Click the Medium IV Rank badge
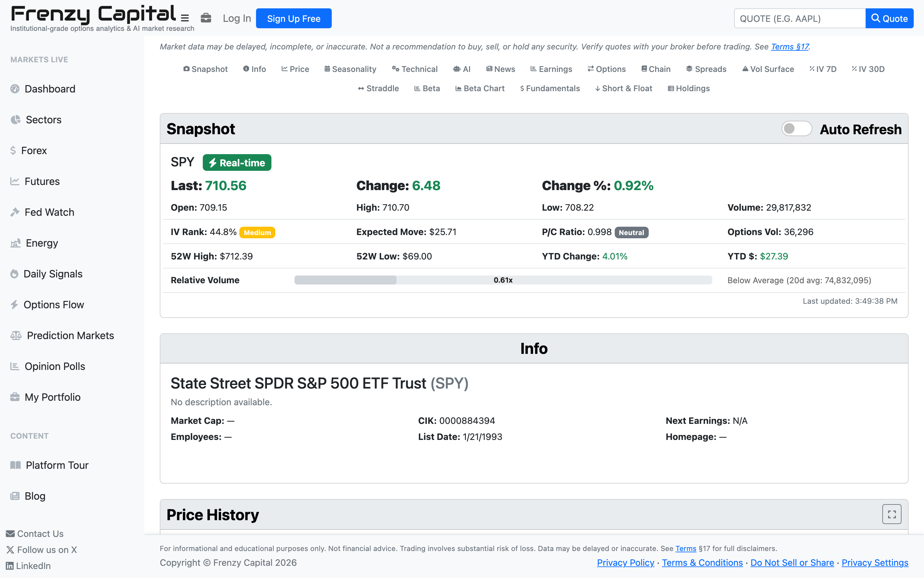924x578 pixels. pos(257,232)
